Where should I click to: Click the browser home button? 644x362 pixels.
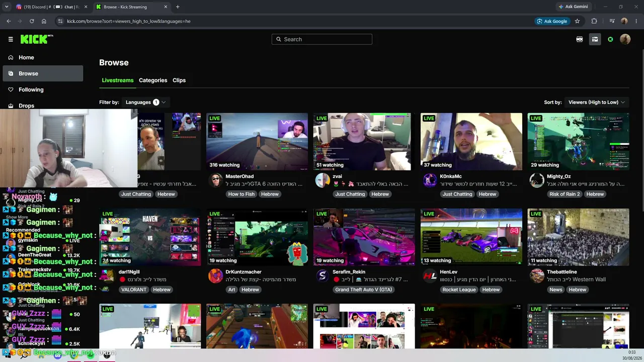(x=44, y=21)
